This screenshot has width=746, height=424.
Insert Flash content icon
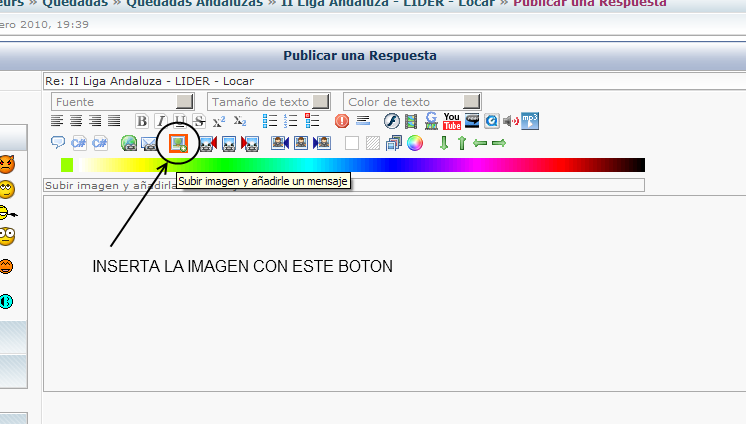tap(392, 121)
